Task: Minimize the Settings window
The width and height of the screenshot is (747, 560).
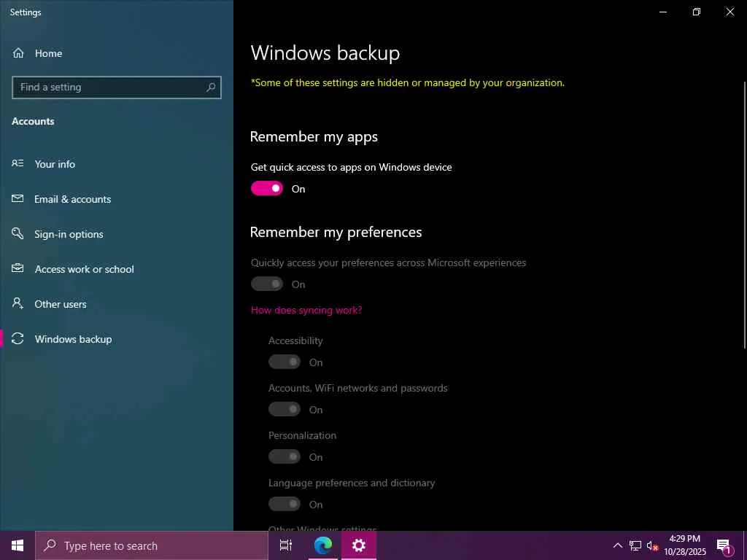Action: coord(663,12)
